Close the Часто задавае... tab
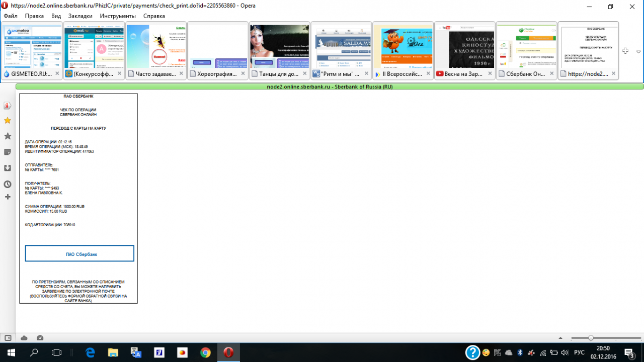This screenshot has width=644, height=362. pos(181,73)
